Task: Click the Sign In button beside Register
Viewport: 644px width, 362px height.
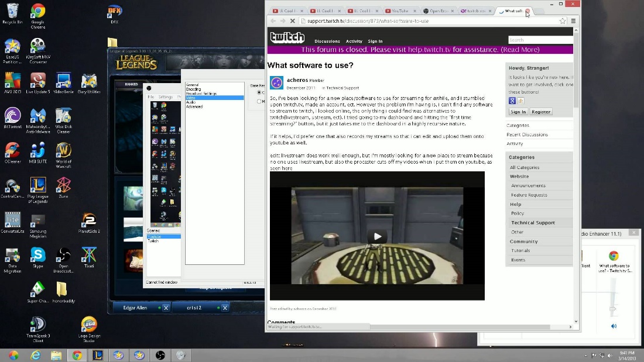Action: pyautogui.click(x=518, y=112)
